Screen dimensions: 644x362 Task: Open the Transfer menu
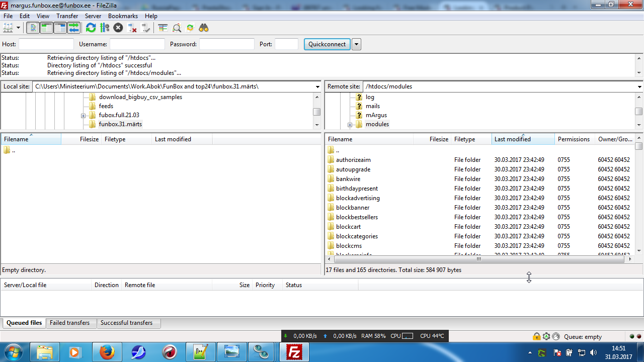pos(67,16)
